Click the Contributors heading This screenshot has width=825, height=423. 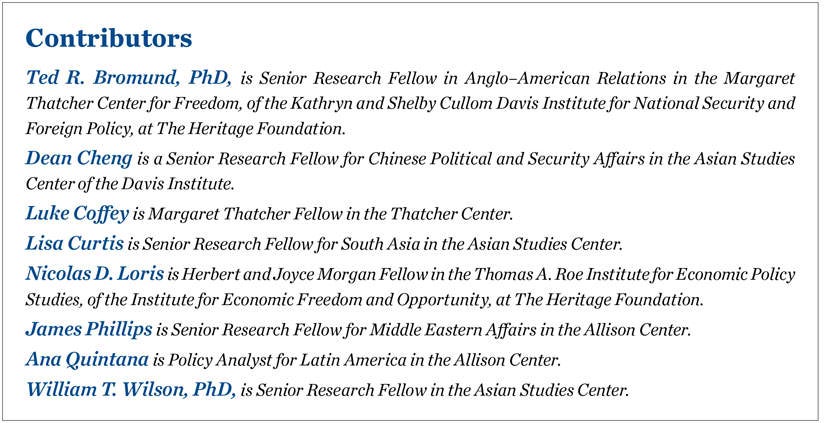click(x=108, y=39)
